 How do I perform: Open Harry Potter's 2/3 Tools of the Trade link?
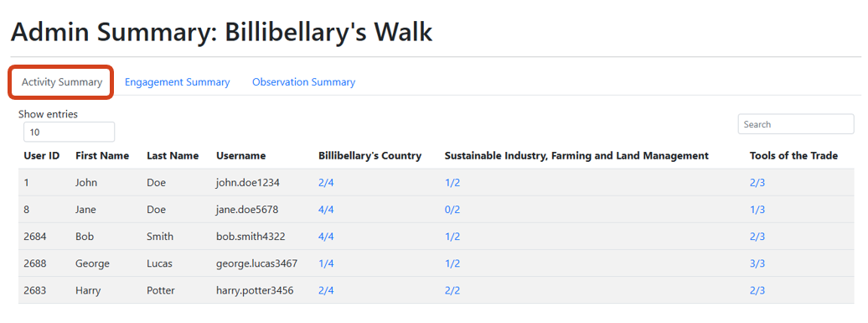point(757,290)
